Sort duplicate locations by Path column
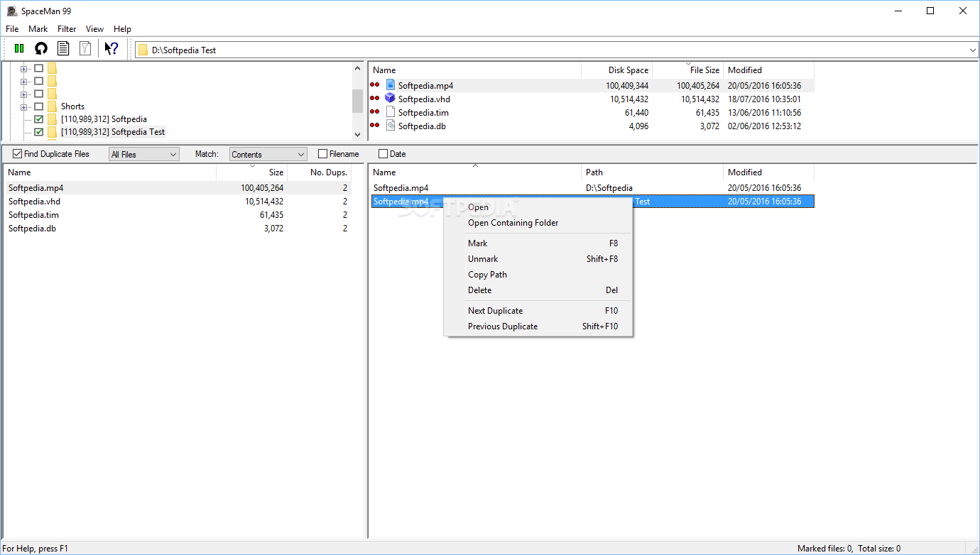The image size is (980, 555). click(x=652, y=172)
